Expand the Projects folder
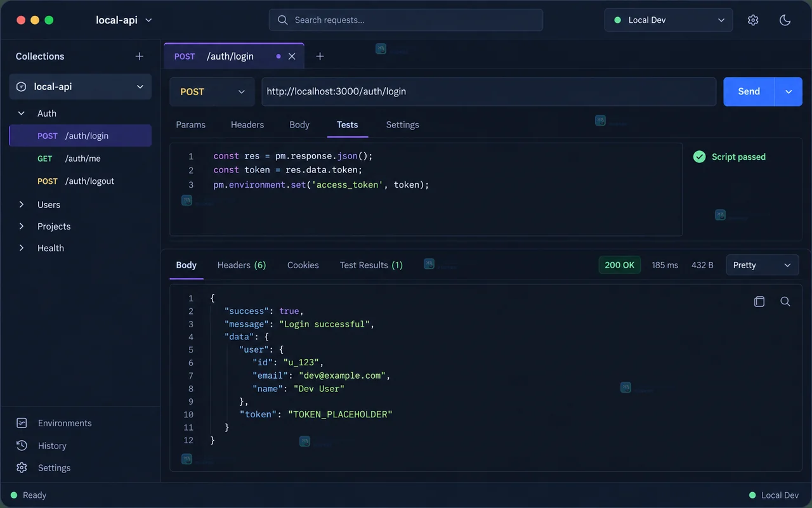The image size is (812, 508). coord(22,226)
